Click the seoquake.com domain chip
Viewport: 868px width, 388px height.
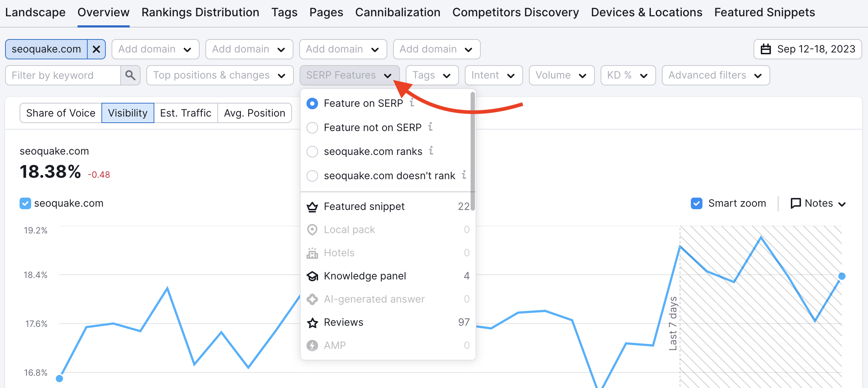point(46,49)
